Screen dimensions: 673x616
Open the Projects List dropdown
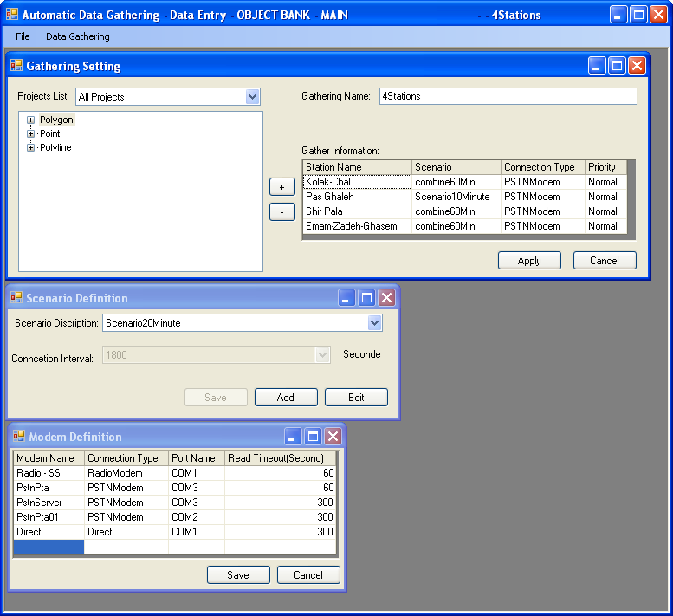point(252,97)
